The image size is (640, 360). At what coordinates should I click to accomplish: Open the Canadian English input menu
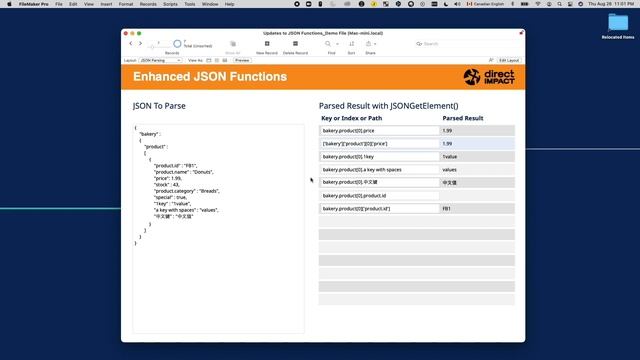[485, 4]
